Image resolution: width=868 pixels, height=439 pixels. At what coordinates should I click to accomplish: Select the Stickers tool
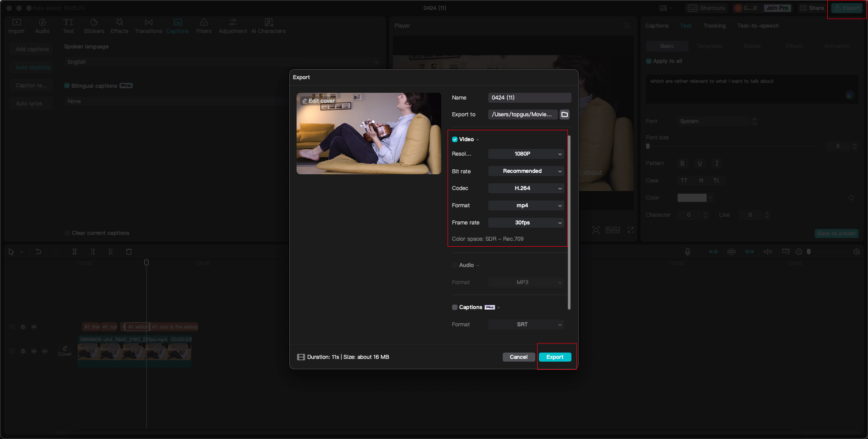point(94,26)
